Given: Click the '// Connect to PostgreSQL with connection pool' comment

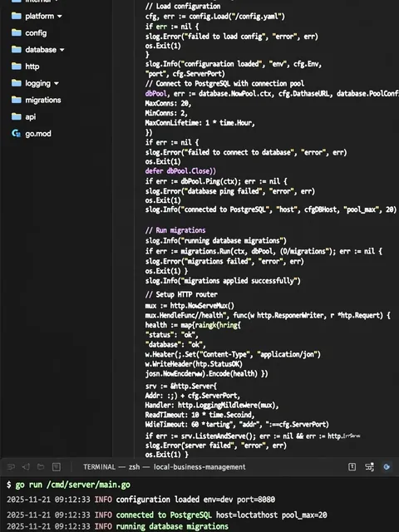Looking at the screenshot, I should 224,83.
